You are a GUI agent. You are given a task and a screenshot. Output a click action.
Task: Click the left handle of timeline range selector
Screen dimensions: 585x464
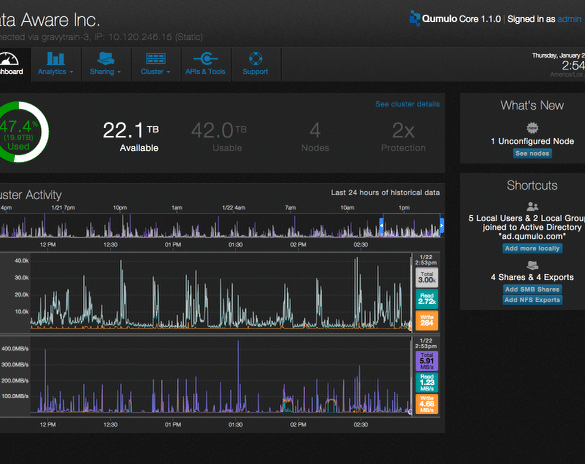point(381,225)
